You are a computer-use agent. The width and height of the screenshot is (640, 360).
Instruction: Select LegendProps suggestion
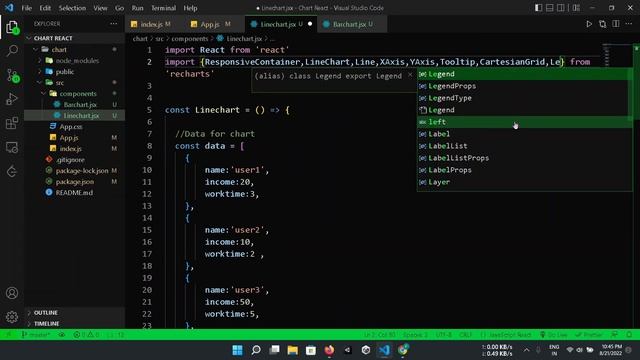coord(524,86)
